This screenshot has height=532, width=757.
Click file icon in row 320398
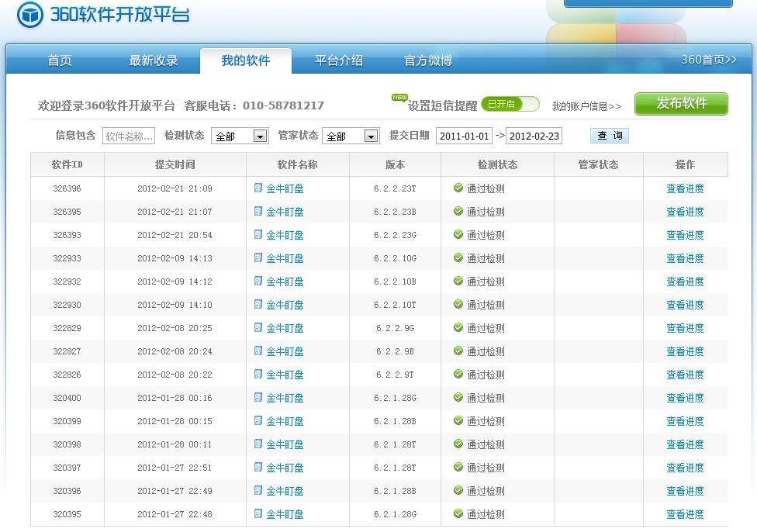coord(258,444)
